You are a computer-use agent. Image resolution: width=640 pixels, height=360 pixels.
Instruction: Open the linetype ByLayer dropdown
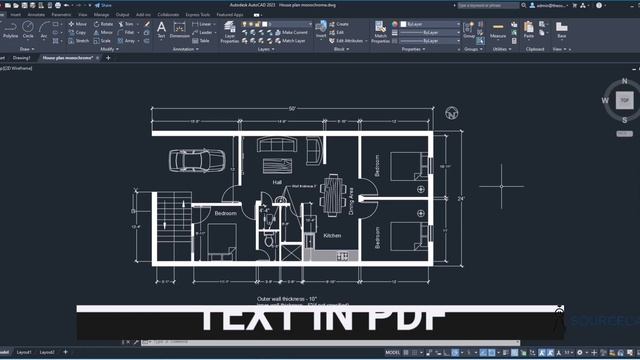pos(430,41)
